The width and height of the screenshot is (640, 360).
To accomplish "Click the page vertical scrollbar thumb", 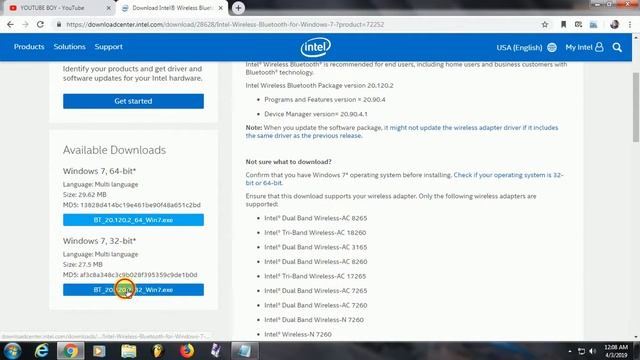I will [636, 107].
